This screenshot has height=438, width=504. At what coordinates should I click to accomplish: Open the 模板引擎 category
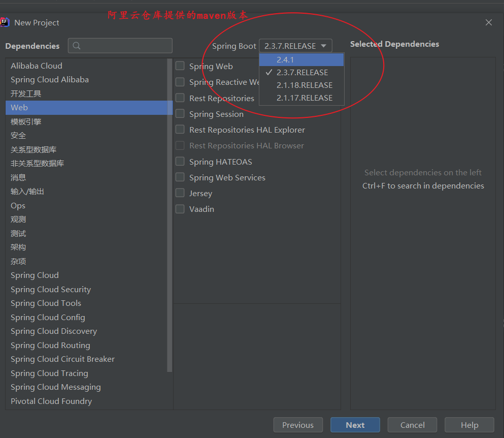tap(86, 121)
